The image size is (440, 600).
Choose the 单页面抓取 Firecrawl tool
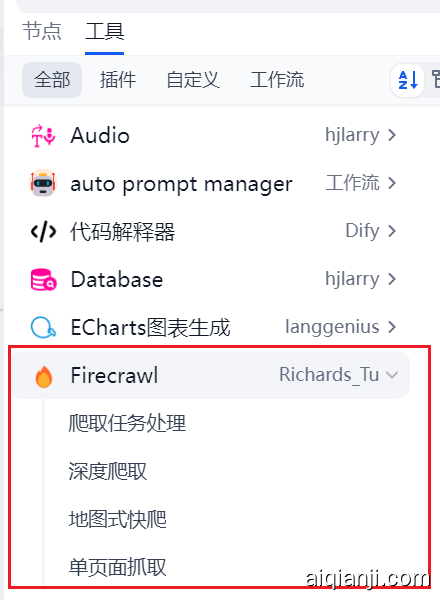[x=117, y=567]
